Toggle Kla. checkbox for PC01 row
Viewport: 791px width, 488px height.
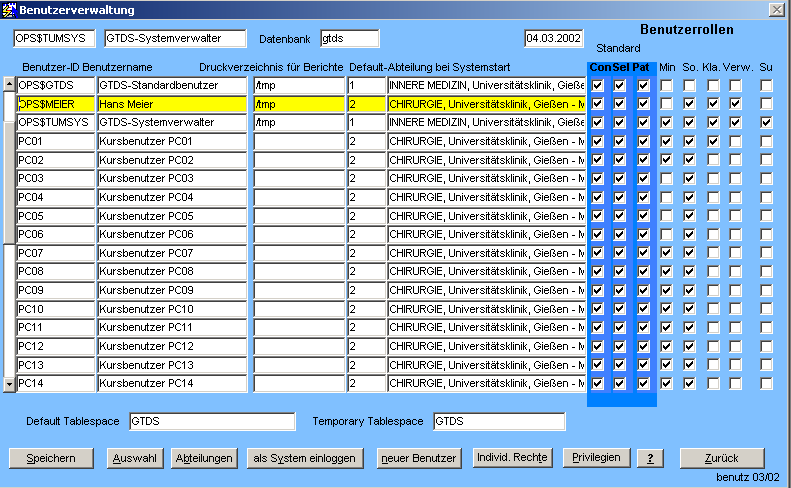coord(713,141)
